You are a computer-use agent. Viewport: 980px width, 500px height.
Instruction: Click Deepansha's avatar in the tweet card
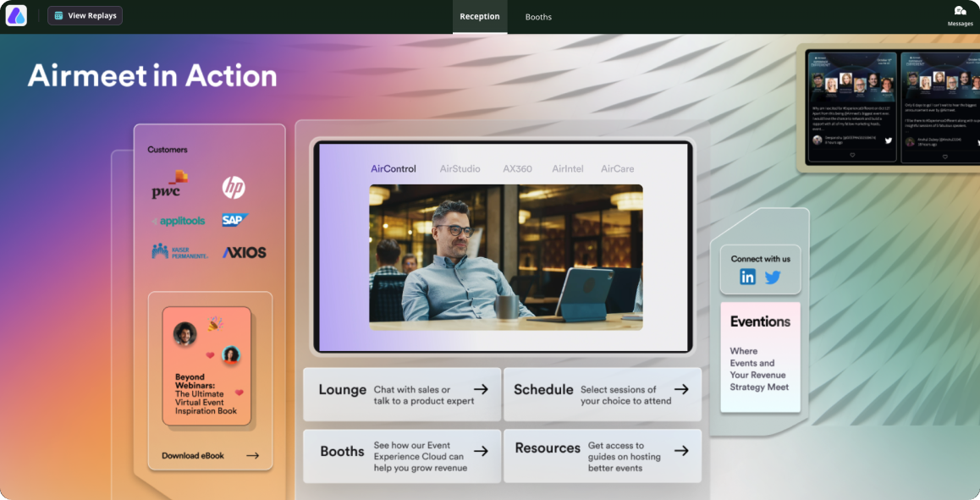817,140
